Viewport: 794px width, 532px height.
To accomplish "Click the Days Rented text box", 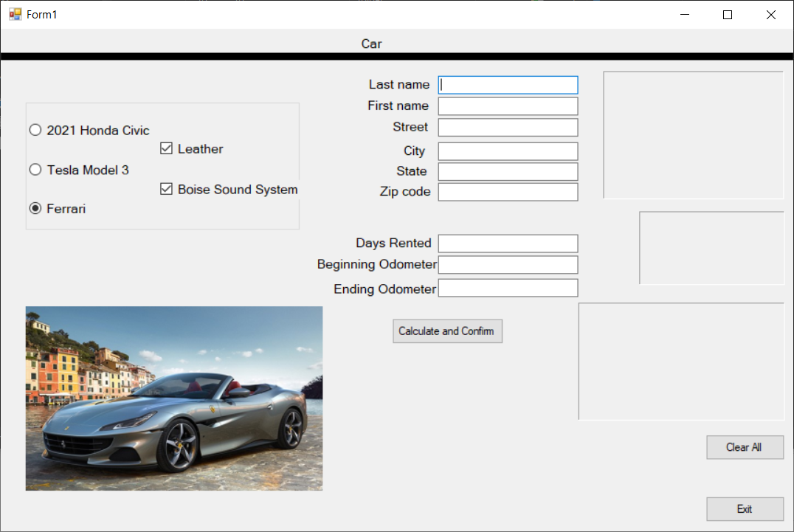I will tap(508, 243).
